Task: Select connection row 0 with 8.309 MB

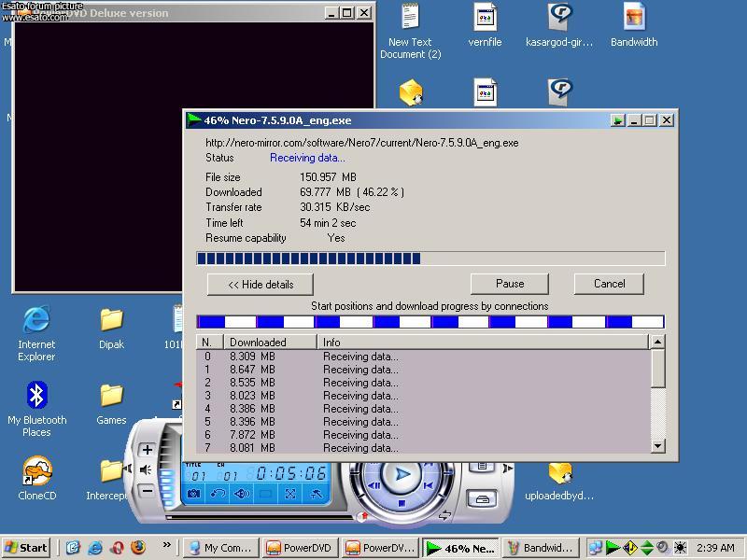Action: pos(424,357)
